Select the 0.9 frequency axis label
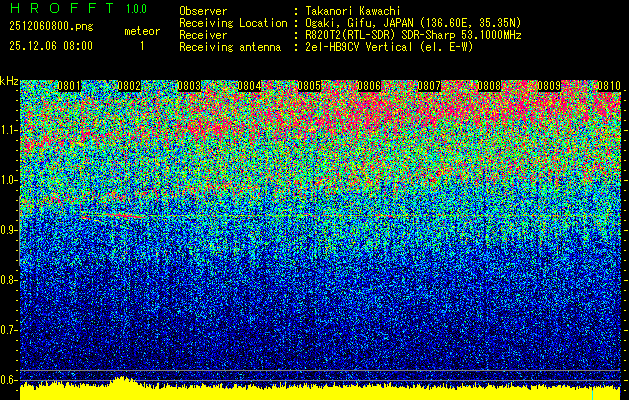The height and width of the screenshot is (400, 629). coord(9,230)
